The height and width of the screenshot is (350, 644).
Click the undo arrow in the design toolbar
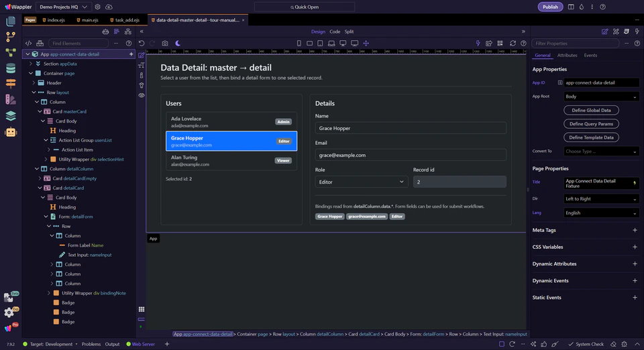142,43
